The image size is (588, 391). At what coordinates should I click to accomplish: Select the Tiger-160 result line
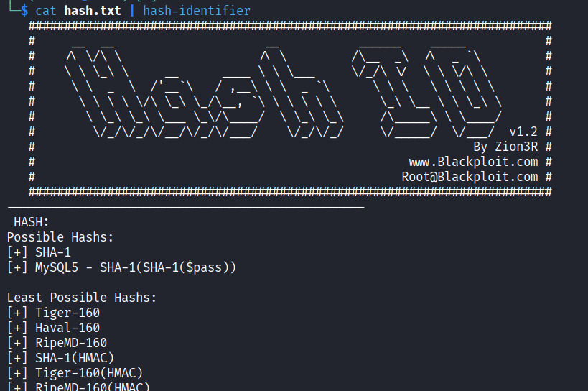tap(67, 313)
